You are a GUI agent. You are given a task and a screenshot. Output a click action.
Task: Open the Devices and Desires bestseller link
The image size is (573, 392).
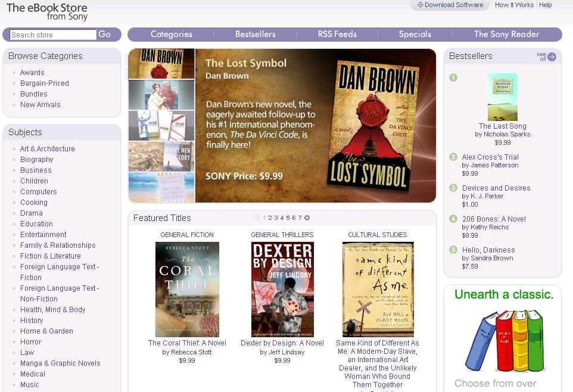click(x=496, y=188)
